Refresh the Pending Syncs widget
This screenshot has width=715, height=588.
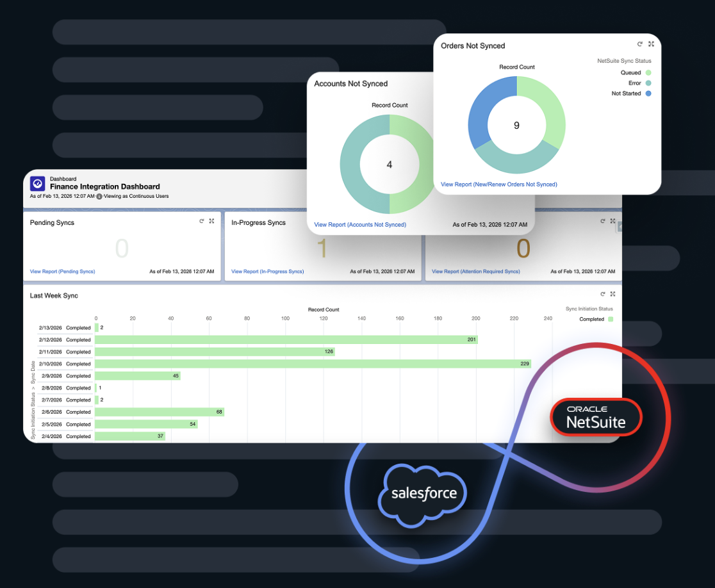click(x=202, y=221)
